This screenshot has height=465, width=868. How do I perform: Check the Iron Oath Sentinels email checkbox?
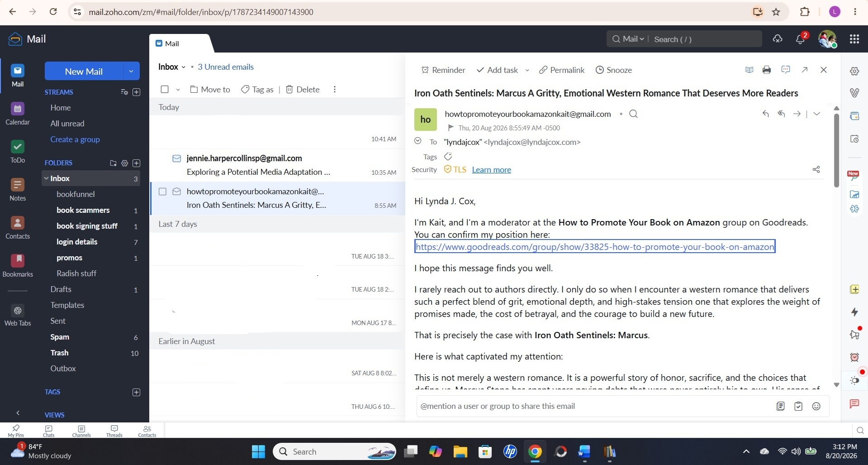point(162,192)
